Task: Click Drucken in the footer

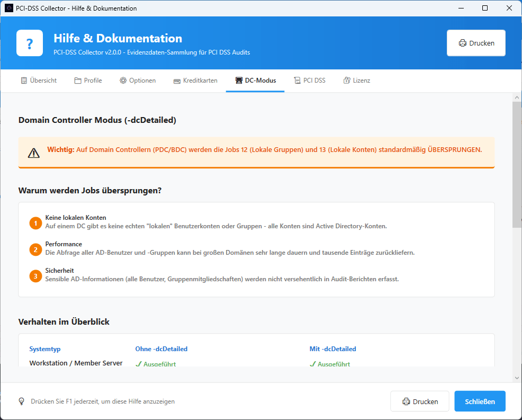Action: [x=420, y=401]
